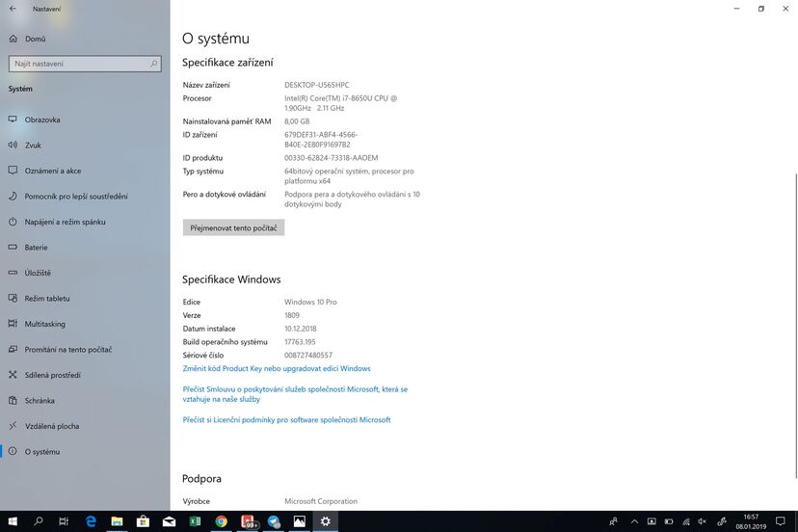Click the Windows 10 Pro edition value

310,302
